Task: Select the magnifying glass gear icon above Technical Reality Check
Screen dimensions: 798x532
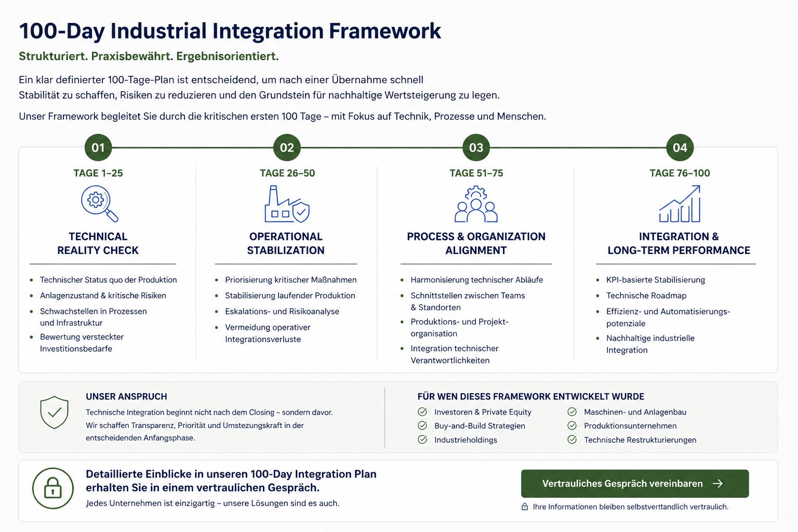Action: coord(98,203)
